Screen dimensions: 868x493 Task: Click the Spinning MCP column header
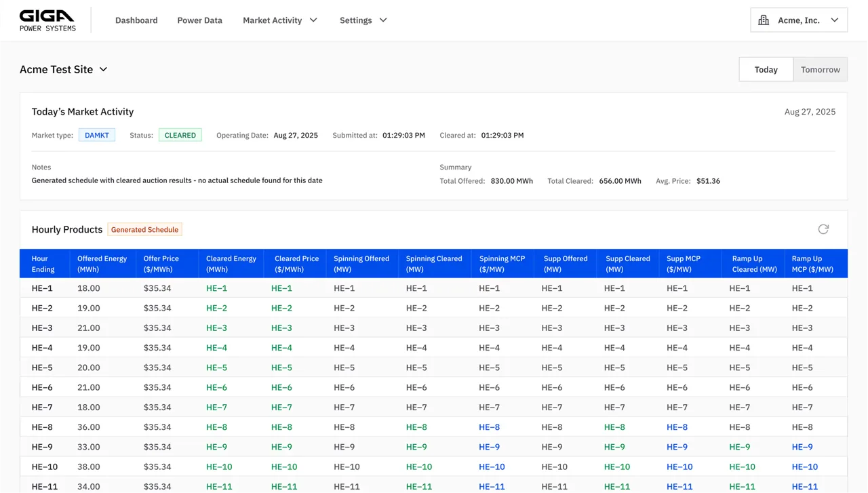[502, 264]
